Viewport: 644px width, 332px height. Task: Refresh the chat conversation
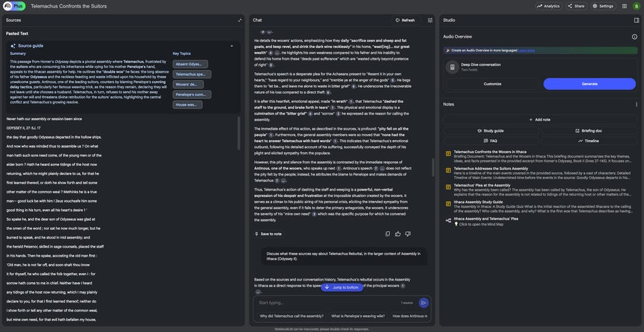[x=404, y=20]
